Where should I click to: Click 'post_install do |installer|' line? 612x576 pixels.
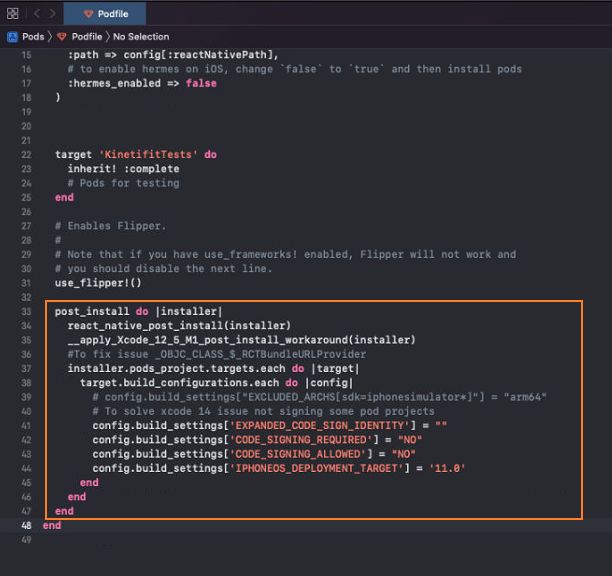click(139, 311)
